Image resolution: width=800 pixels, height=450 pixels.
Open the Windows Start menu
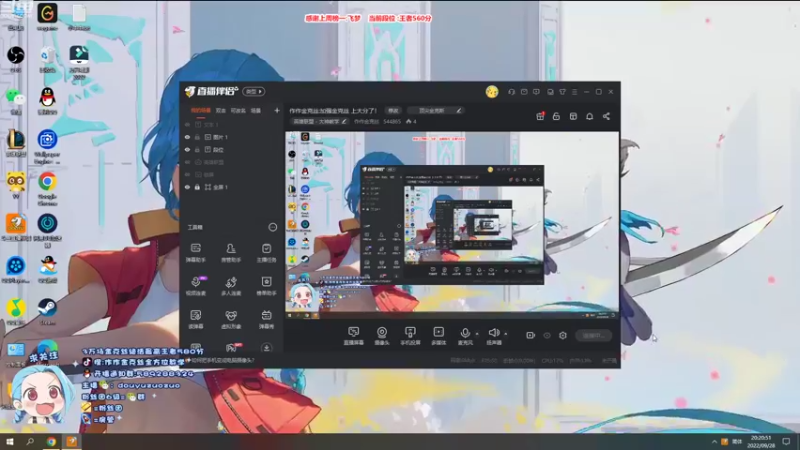click(10, 441)
